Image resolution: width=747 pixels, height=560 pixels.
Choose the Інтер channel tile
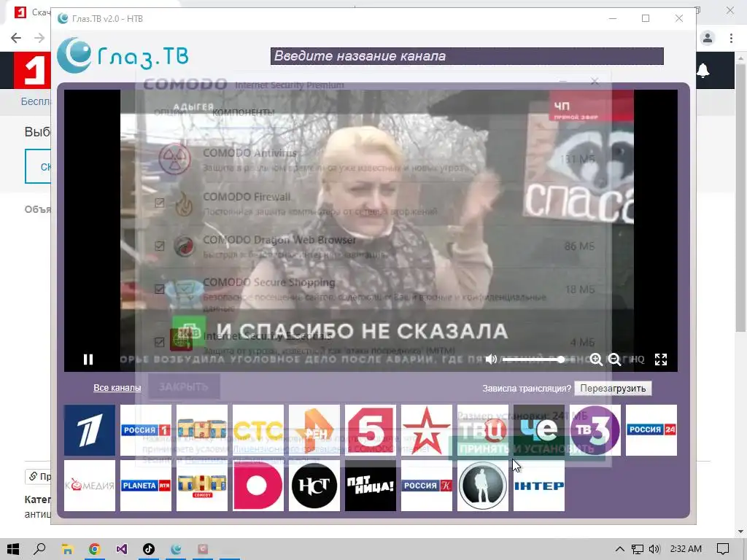(539, 486)
